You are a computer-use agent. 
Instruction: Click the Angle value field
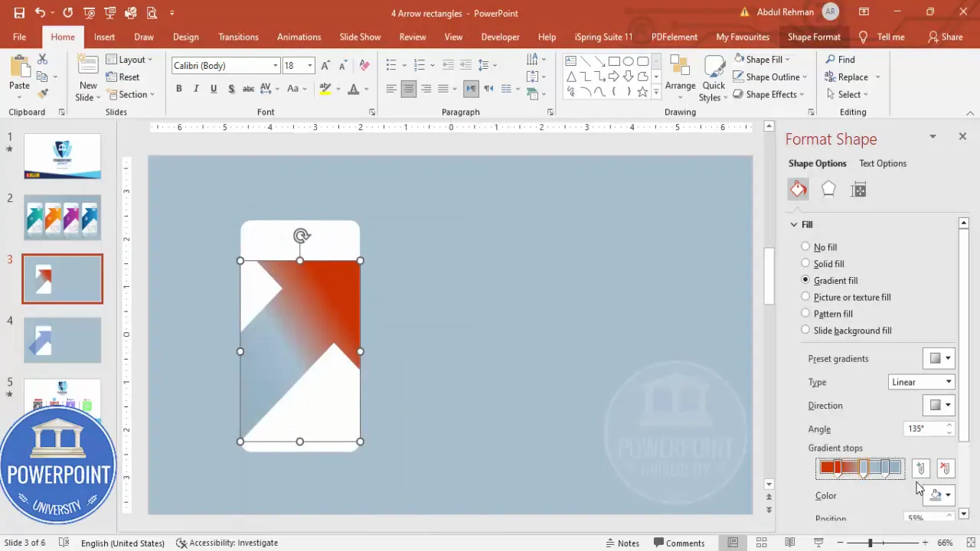[x=923, y=429]
